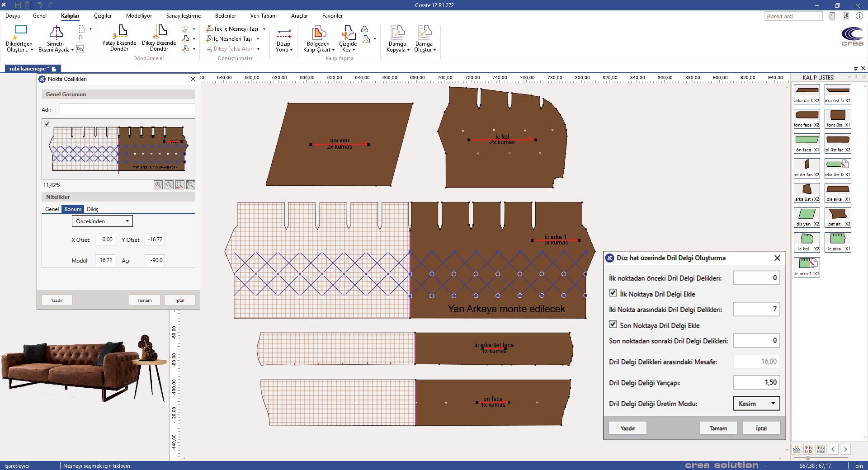The image size is (868, 470).
Task: Click the Dikdörtgen Oluştur rectangle tool icon
Action: [x=21, y=31]
